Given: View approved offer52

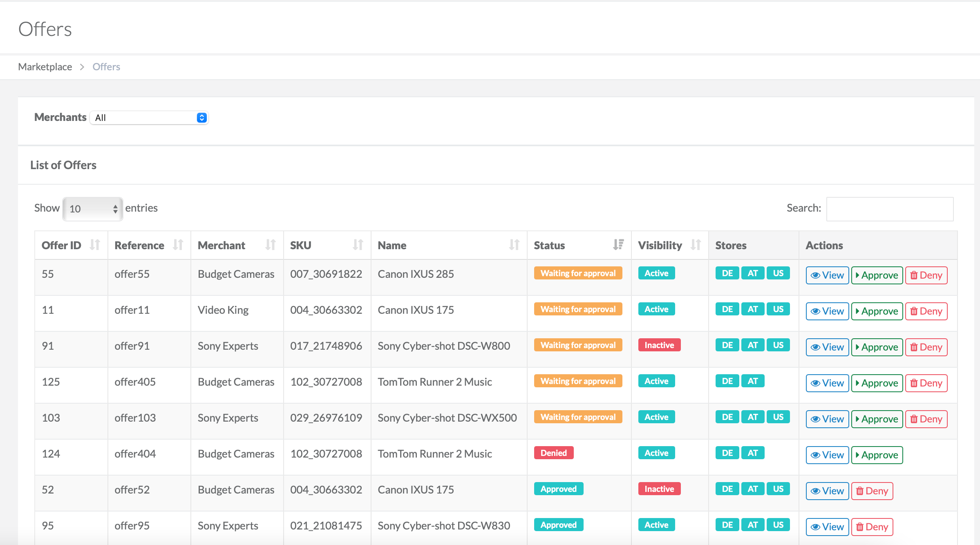Looking at the screenshot, I should tap(827, 491).
